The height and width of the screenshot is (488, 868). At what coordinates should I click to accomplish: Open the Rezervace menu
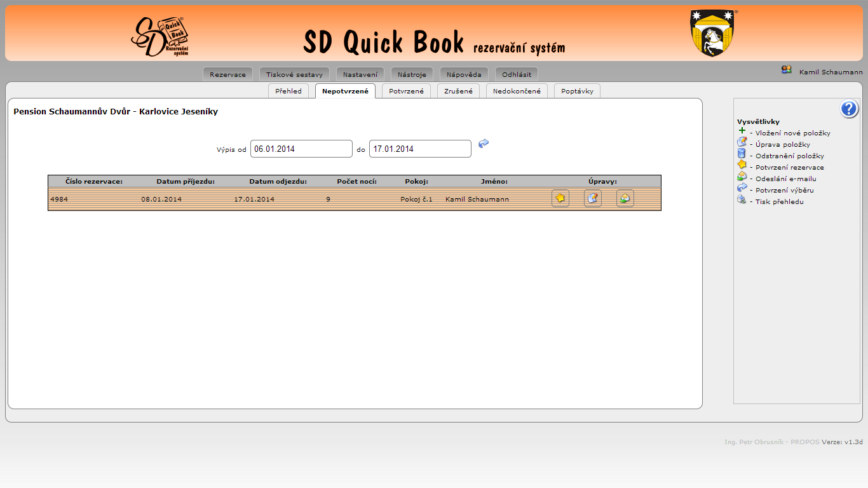[x=227, y=74]
